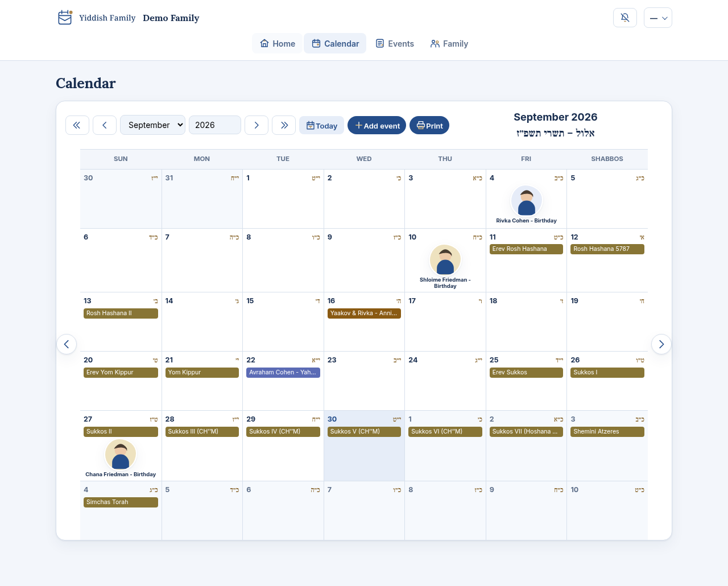Open Sukkos III (CH"M) event
The image size is (728, 586).
(x=202, y=432)
